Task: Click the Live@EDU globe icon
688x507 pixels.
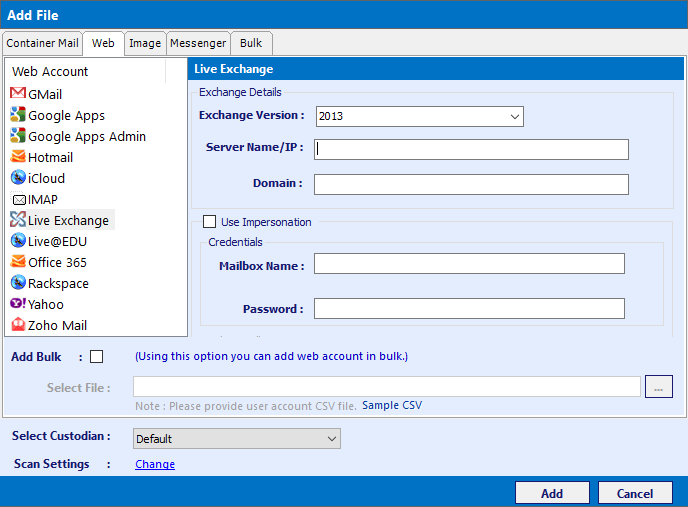Action: (x=18, y=241)
